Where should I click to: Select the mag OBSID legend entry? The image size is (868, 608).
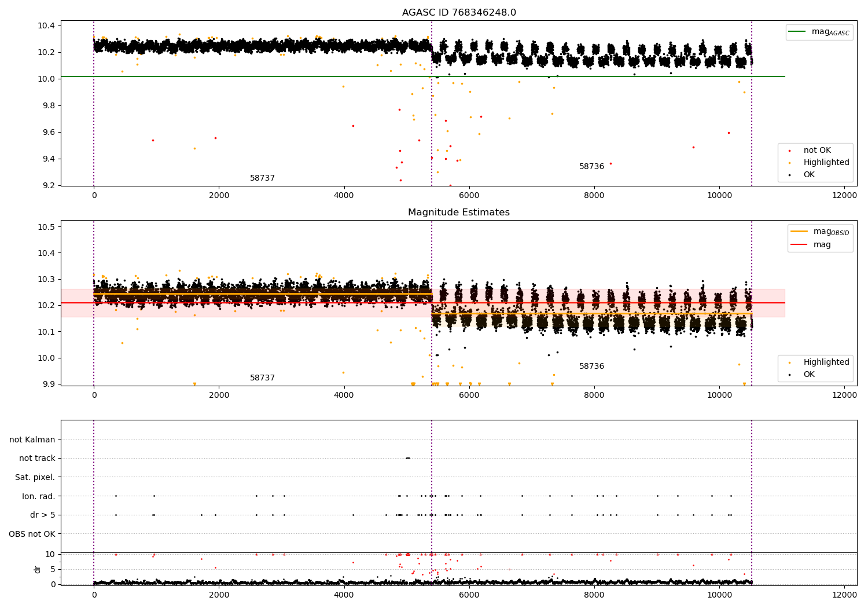(831, 232)
